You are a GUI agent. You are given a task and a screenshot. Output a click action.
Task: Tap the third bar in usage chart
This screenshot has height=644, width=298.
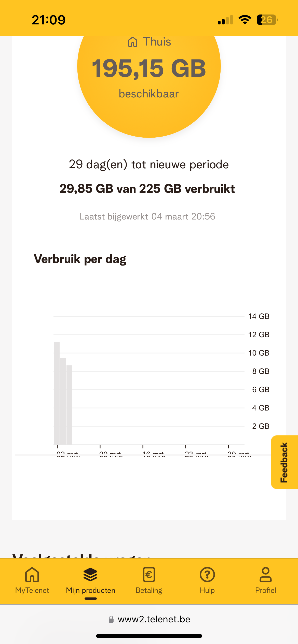point(69,405)
